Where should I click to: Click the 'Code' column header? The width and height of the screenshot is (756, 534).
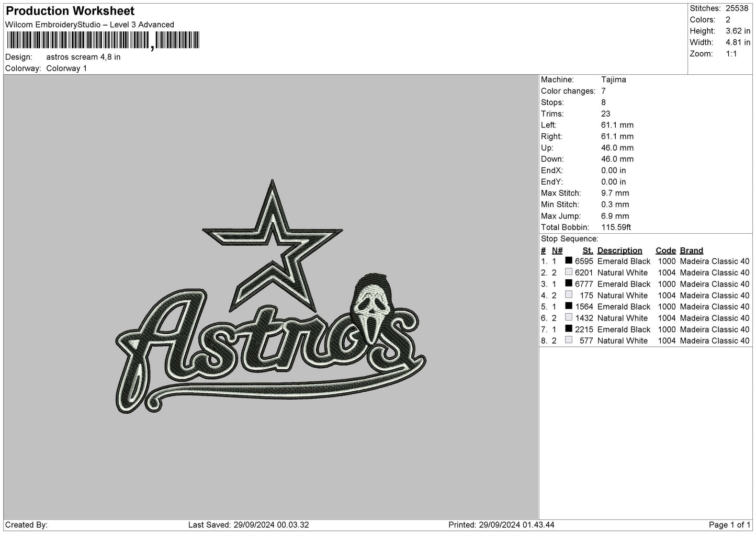click(x=666, y=251)
